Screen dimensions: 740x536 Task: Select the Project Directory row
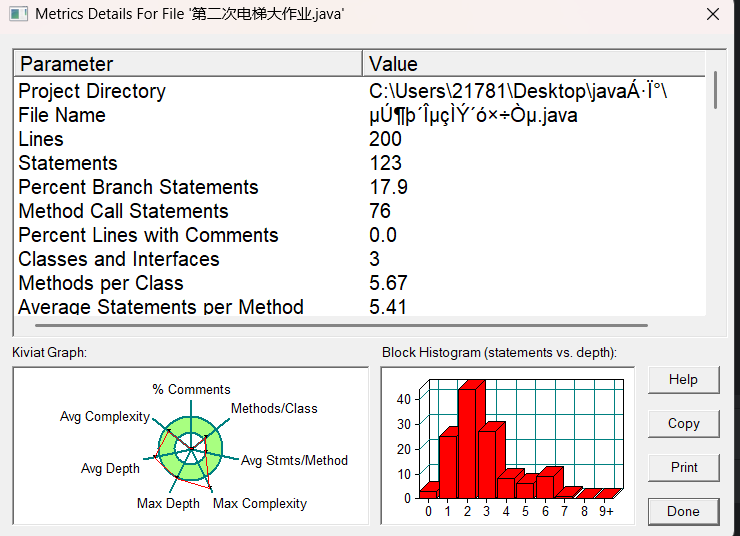[361, 91]
